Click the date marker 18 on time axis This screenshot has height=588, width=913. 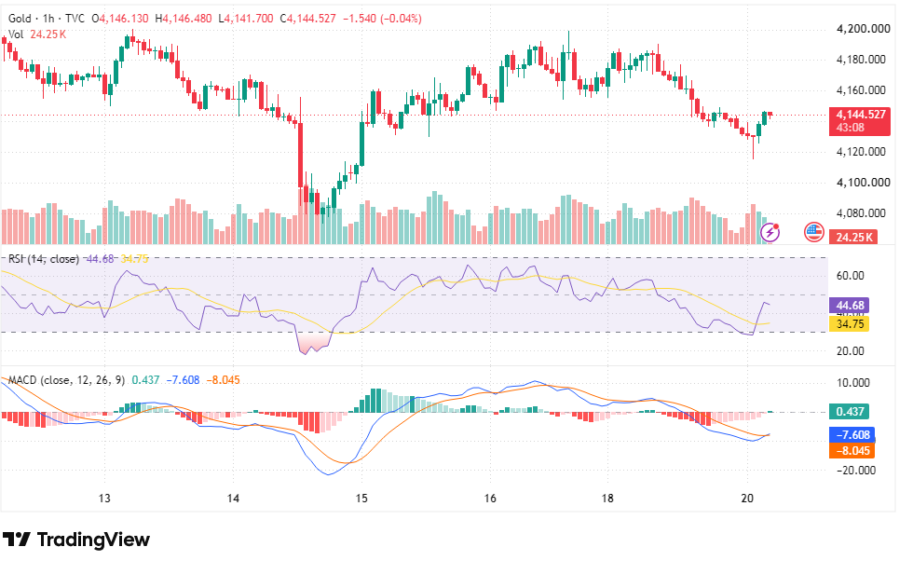tap(607, 499)
